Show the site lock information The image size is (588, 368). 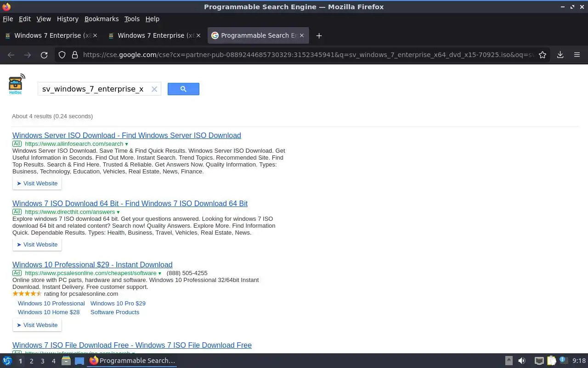tap(74, 55)
